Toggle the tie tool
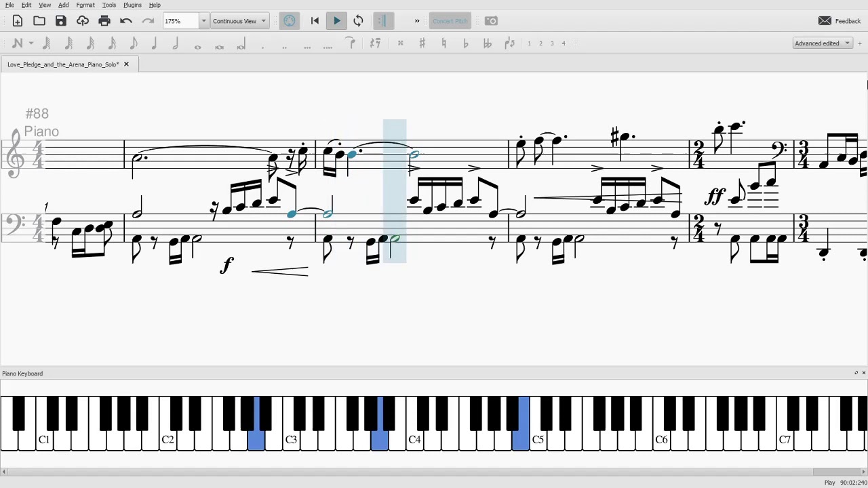This screenshot has width=868, height=488. pos(351,43)
